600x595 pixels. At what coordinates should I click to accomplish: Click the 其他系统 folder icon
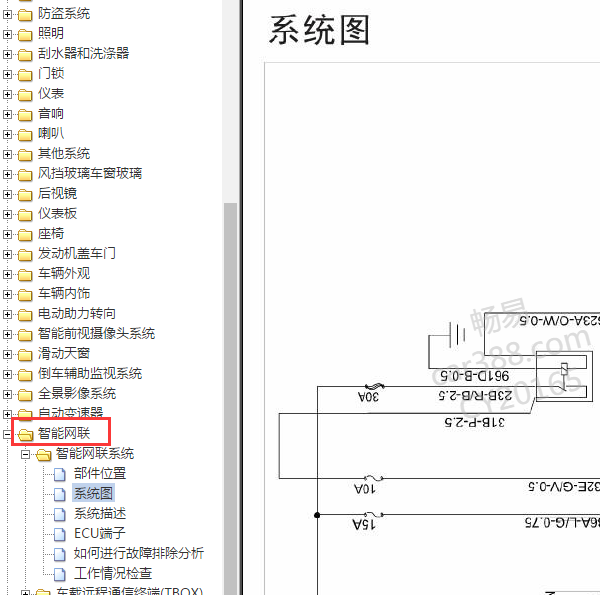25,155
